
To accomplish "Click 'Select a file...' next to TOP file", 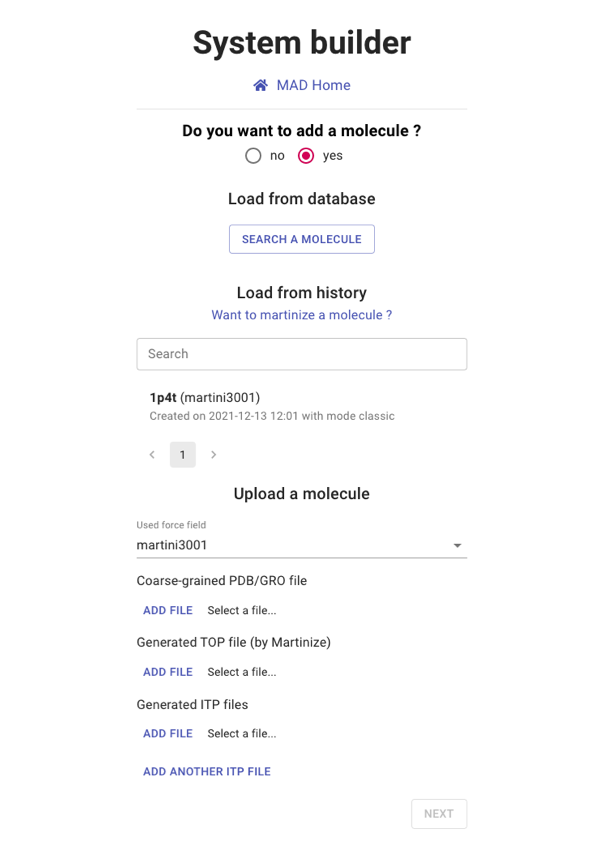I will [x=242, y=672].
